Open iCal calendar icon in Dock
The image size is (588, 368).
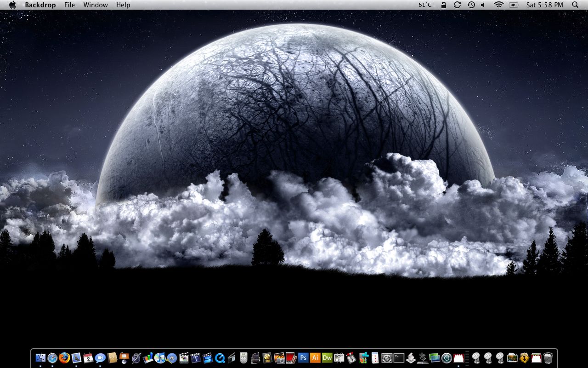[88, 357]
